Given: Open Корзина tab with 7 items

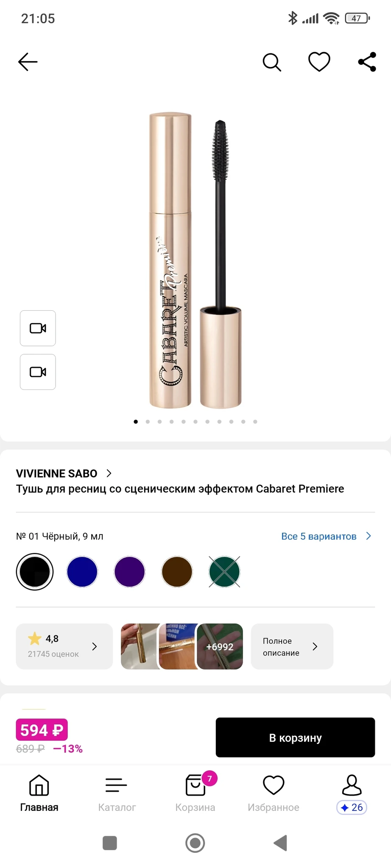Looking at the screenshot, I should point(195,793).
